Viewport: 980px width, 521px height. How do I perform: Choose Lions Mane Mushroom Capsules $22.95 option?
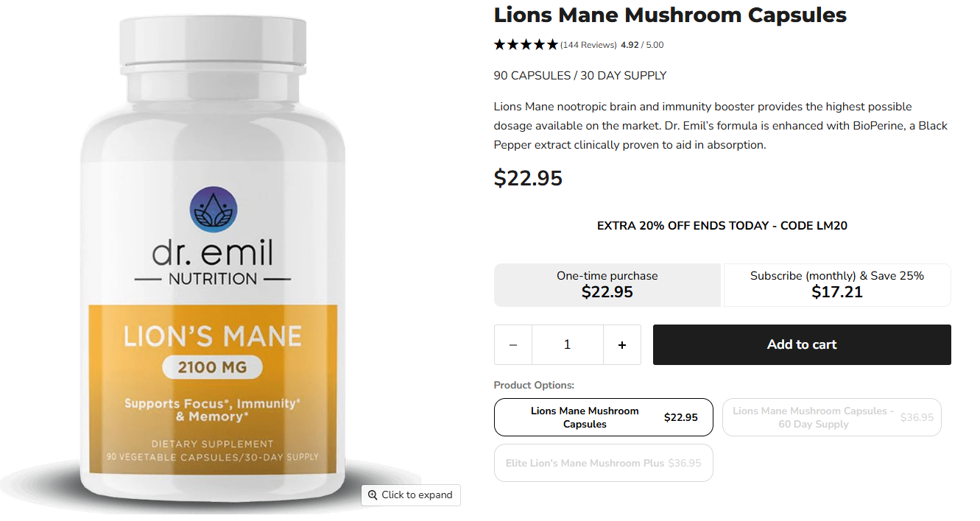coord(604,417)
